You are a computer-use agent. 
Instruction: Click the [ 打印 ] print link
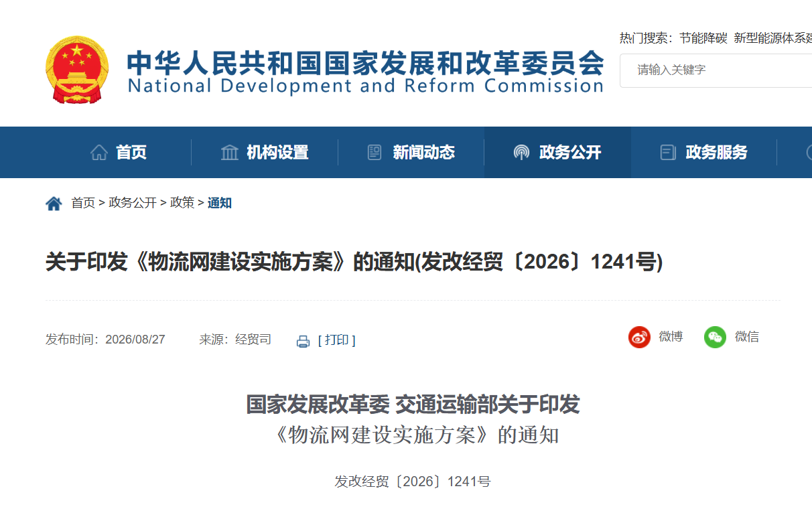(336, 340)
